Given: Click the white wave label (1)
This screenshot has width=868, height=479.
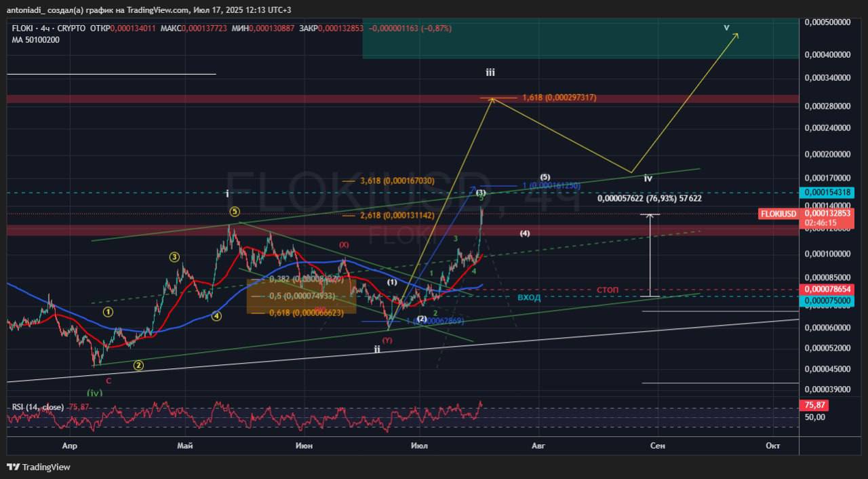Looking at the screenshot, I should click(392, 282).
